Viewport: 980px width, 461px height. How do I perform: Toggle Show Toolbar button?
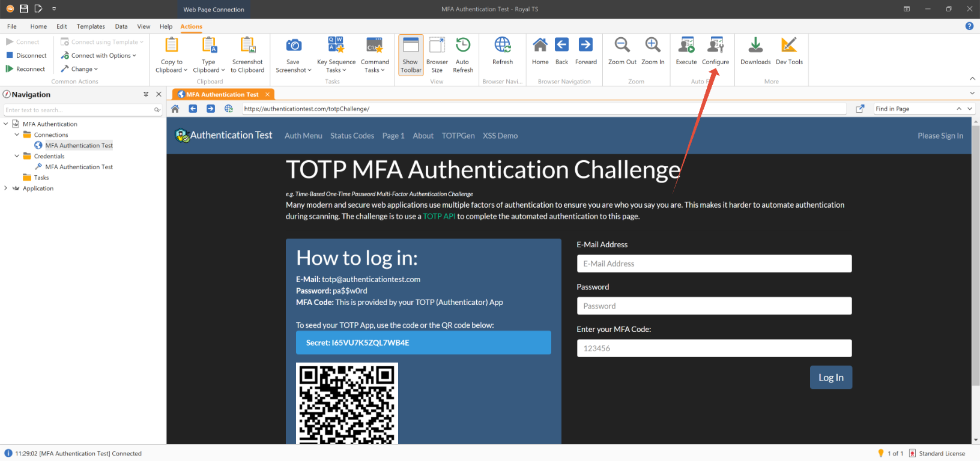tap(411, 54)
